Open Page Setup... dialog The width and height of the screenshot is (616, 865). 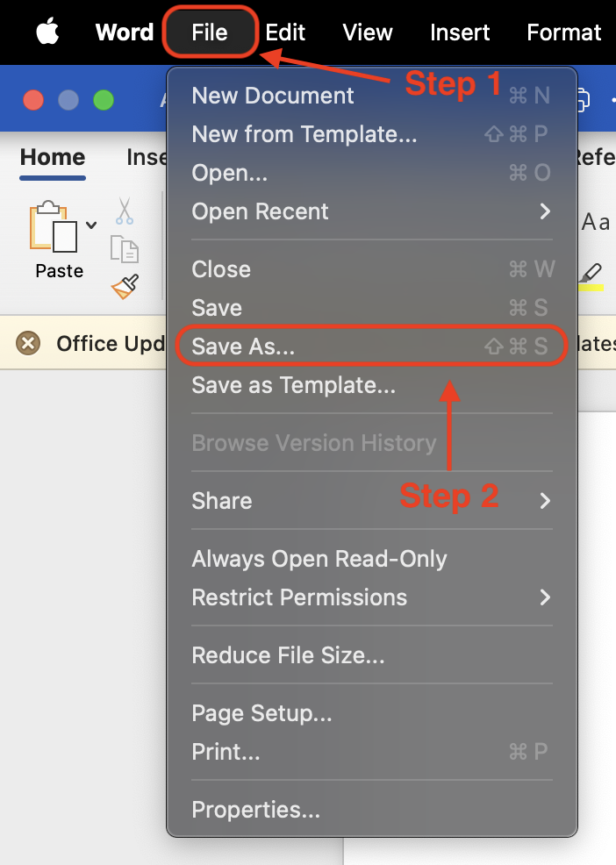point(261,713)
